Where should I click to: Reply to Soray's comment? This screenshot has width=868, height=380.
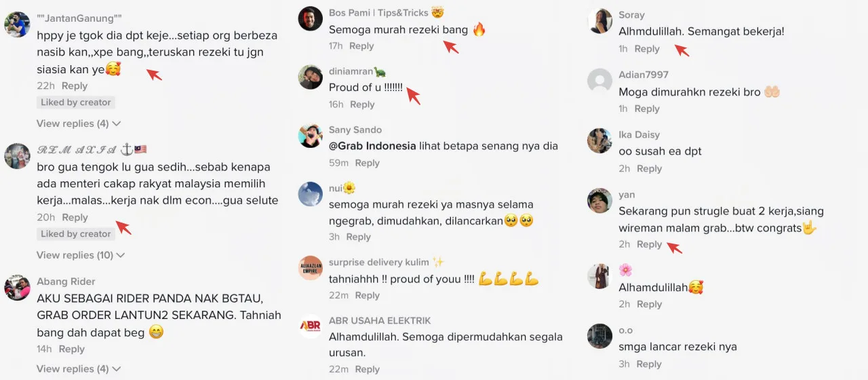point(647,49)
